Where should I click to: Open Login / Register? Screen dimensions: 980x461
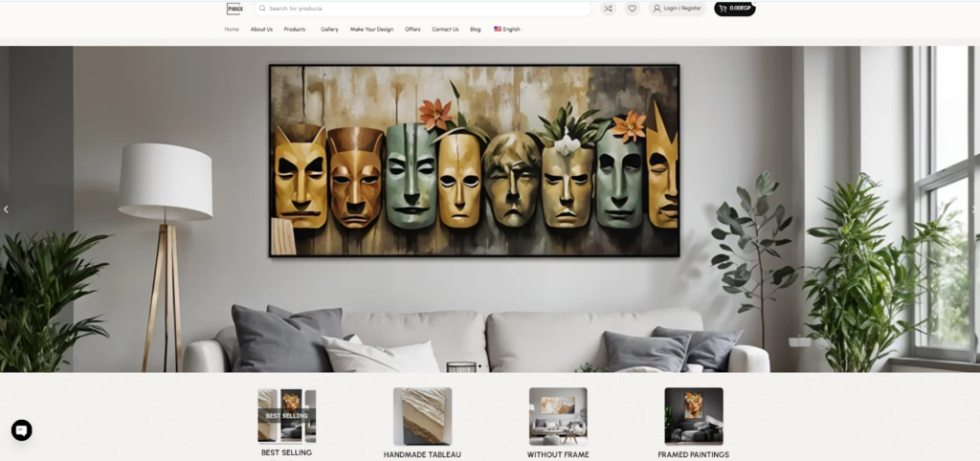[677, 8]
